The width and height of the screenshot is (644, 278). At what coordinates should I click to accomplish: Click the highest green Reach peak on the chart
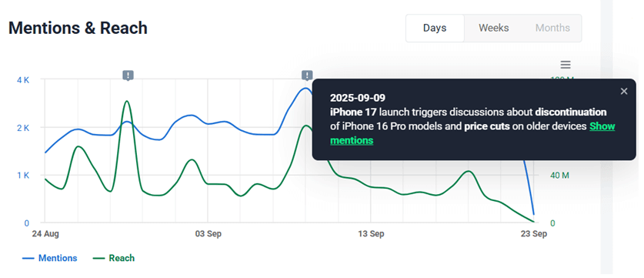(x=127, y=101)
